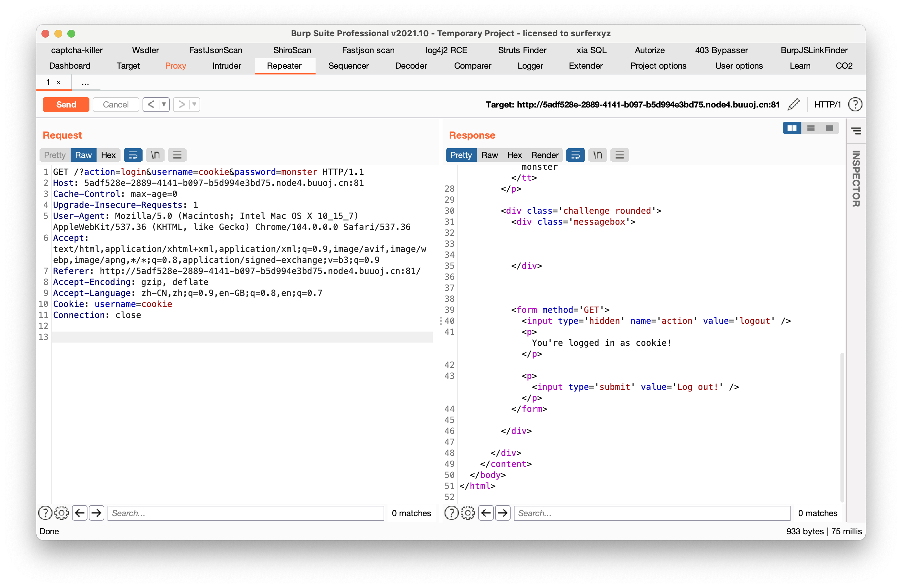Go to next match in response search
902x588 pixels.
tap(503, 513)
